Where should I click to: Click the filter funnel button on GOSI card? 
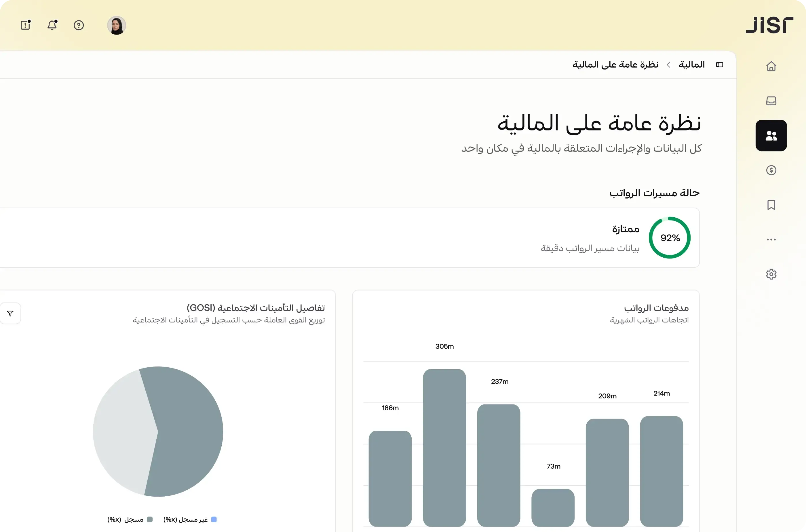(x=10, y=313)
